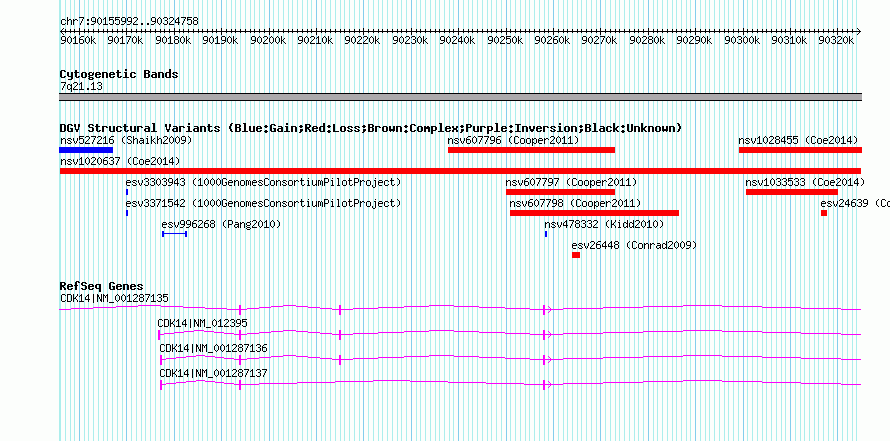
Task: Open the nsv478332 (Kidd2010) label
Action: point(604,224)
